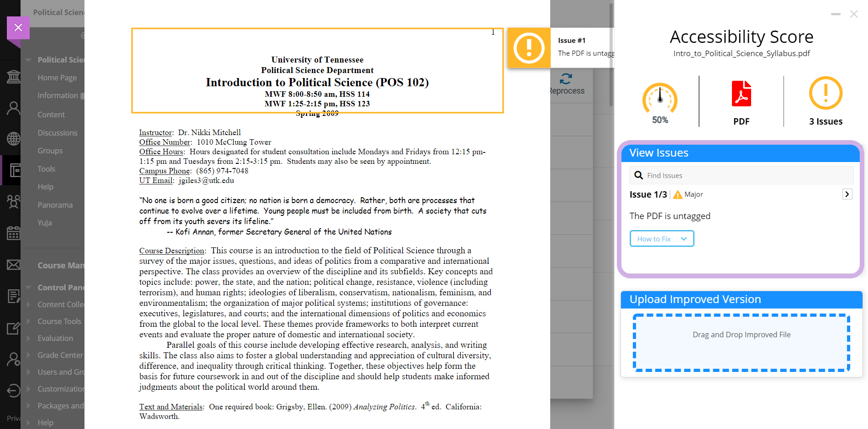Screen dimensions: 868x429
Task: Click the Upload Improved Version header
Action: pos(742,299)
